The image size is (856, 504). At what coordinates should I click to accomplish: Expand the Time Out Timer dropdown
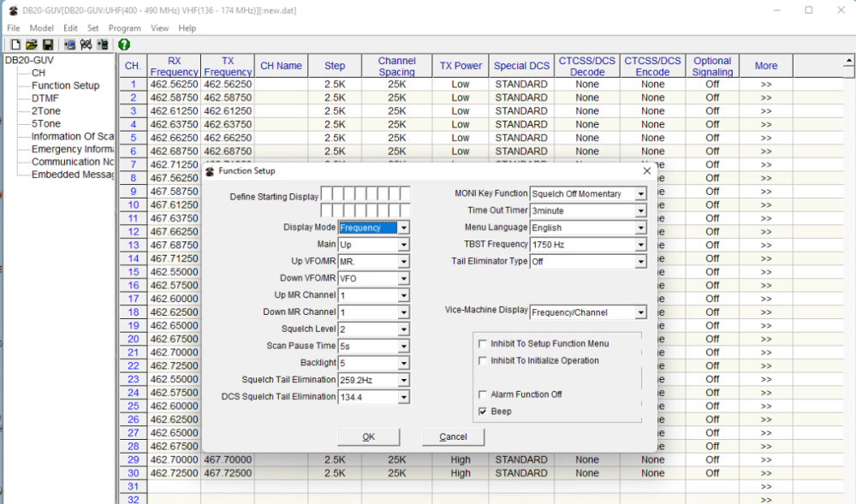[639, 210]
